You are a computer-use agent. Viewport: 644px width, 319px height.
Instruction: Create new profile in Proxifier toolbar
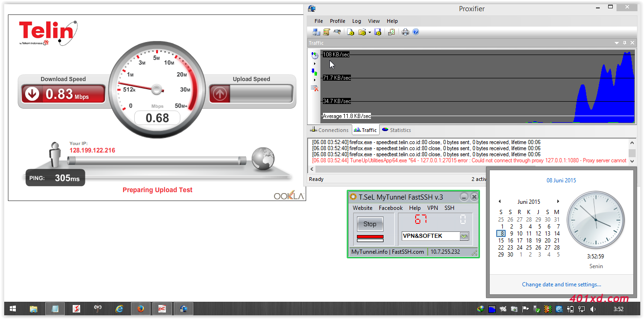click(x=350, y=32)
